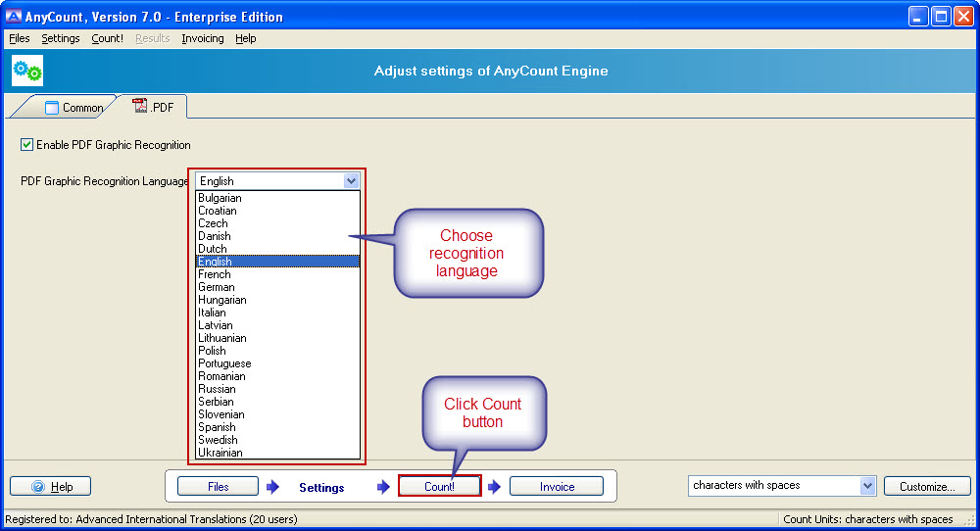This screenshot has height=531, width=980.
Task: Select Hungarian in language list
Action: [278, 300]
